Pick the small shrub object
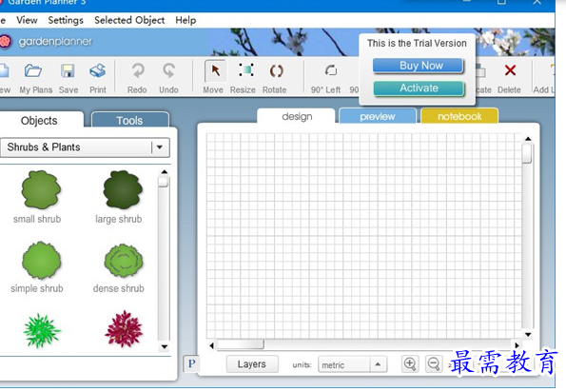Viewport: 566px width, 392px height. [41, 190]
